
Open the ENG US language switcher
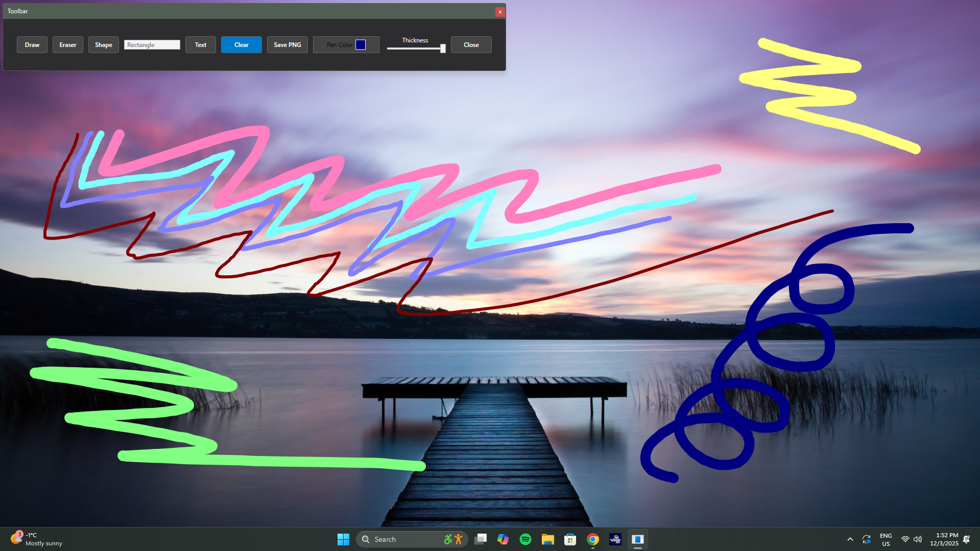pyautogui.click(x=886, y=539)
